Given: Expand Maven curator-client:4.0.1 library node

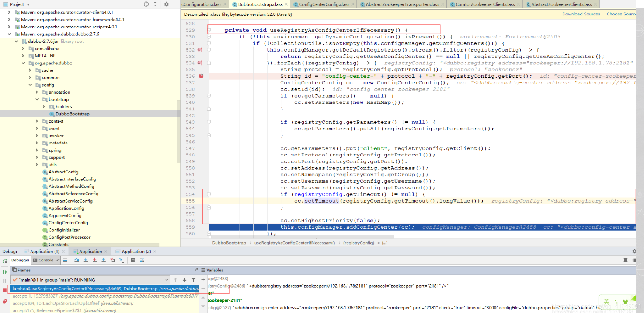Looking at the screenshot, I should tap(9, 12).
